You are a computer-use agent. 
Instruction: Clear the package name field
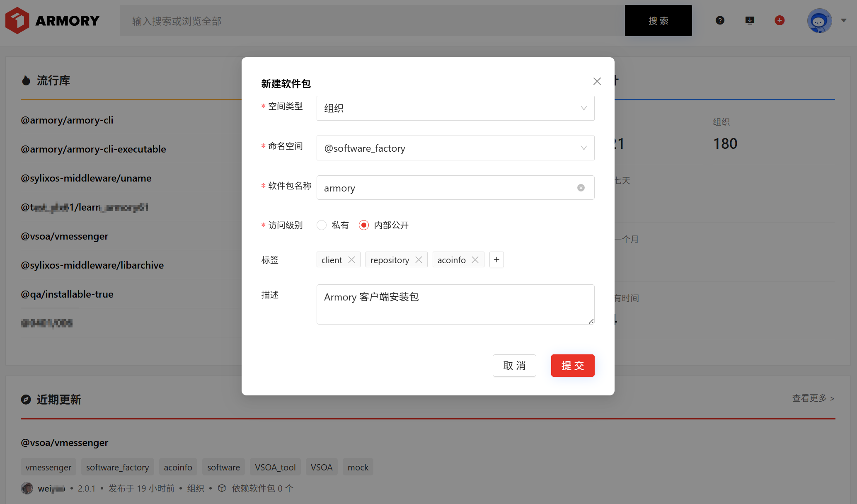[581, 188]
